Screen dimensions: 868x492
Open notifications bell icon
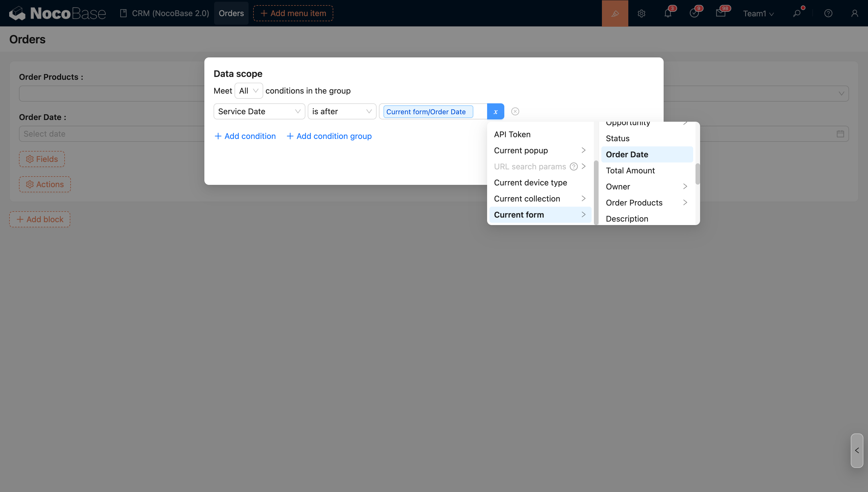coord(668,13)
